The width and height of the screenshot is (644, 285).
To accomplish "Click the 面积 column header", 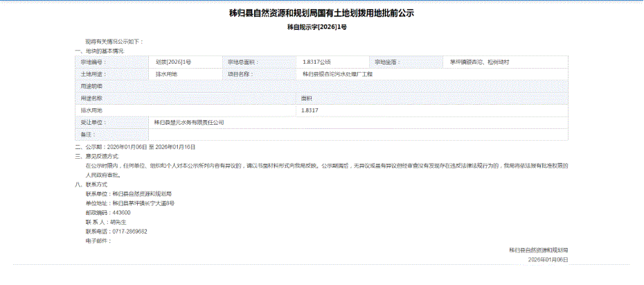I will click(x=305, y=98).
